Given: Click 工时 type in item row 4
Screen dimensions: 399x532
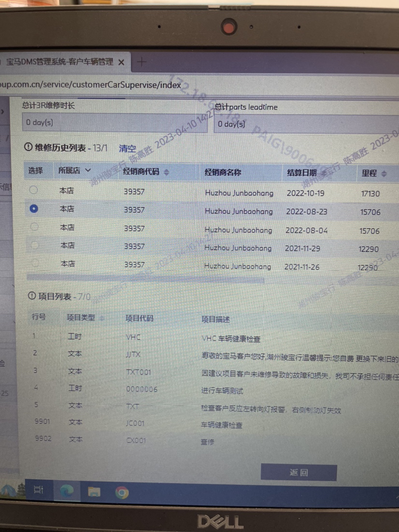Looking at the screenshot, I should coord(75,388).
